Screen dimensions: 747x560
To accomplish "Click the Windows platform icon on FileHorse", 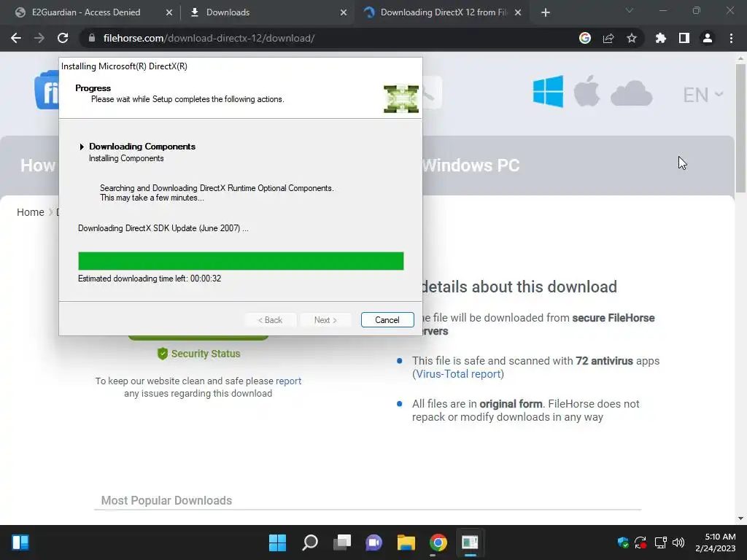I will (x=548, y=91).
